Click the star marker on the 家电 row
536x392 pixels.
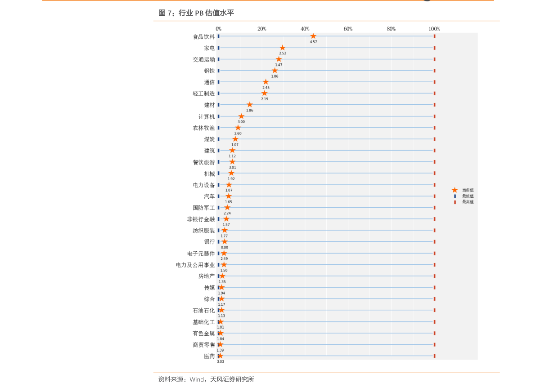point(282,48)
